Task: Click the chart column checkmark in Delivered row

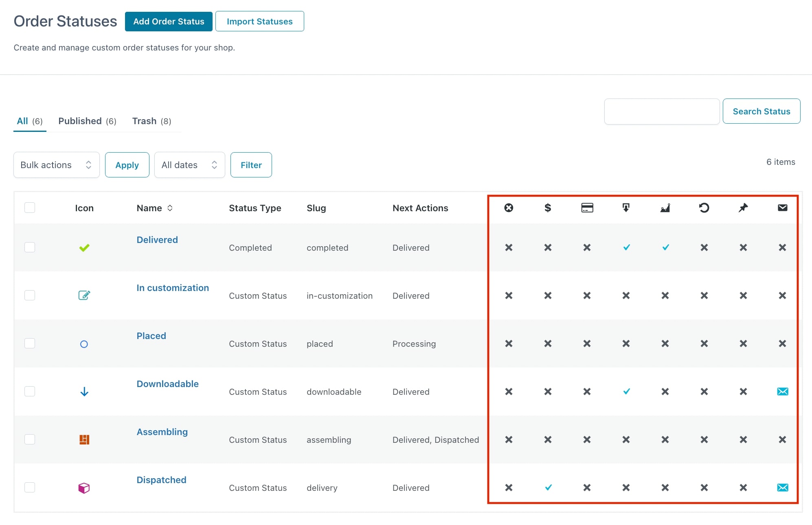Action: pyautogui.click(x=665, y=247)
